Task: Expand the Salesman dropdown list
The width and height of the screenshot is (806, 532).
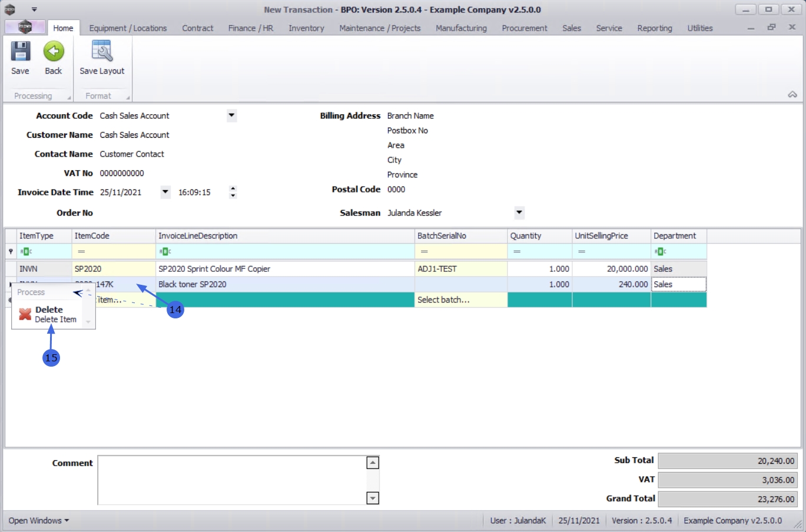Action: click(x=519, y=212)
